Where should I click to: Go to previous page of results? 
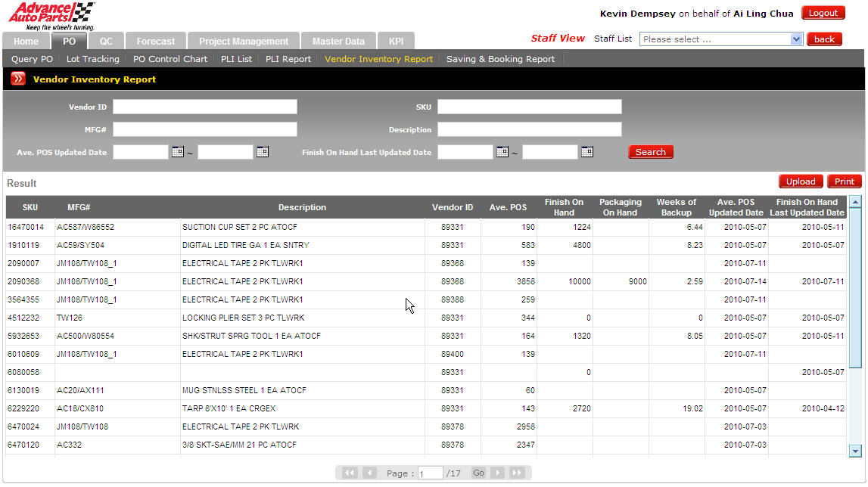point(369,473)
